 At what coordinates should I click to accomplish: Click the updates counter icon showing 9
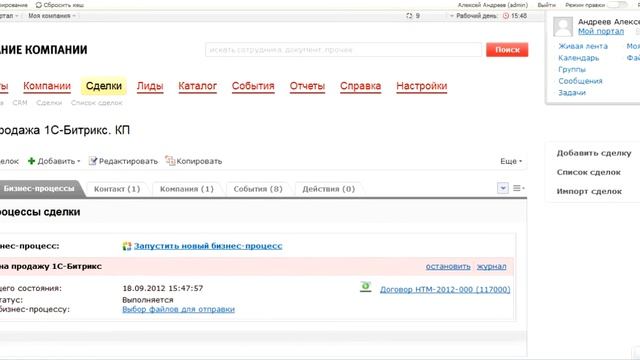pyautogui.click(x=409, y=16)
